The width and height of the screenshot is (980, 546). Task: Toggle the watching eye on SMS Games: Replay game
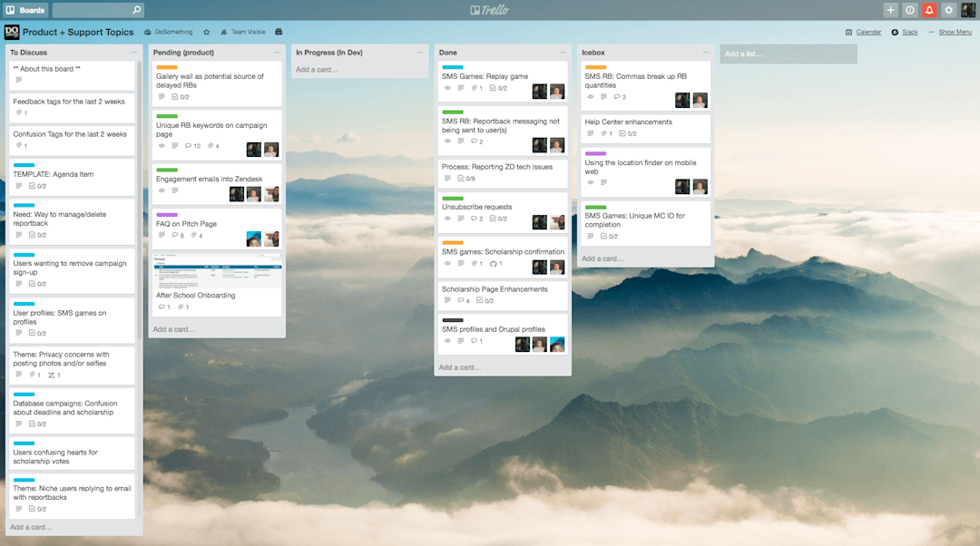[446, 88]
